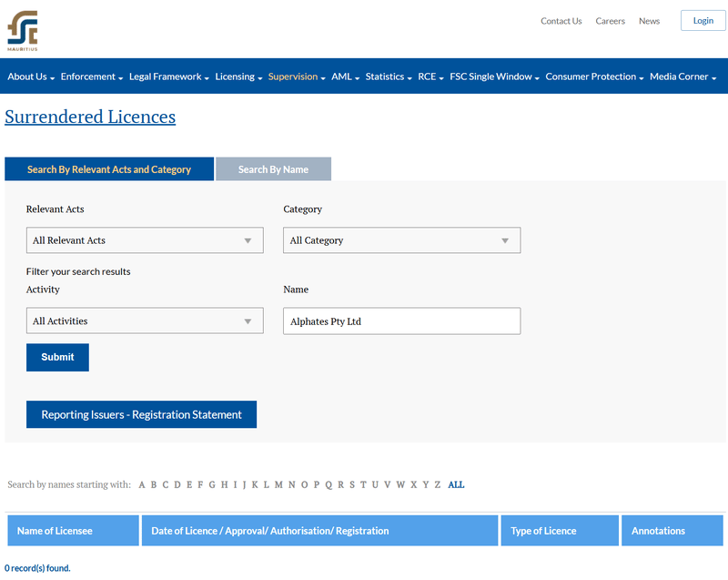
Task: Filter names starting with letter M
Action: click(x=278, y=484)
